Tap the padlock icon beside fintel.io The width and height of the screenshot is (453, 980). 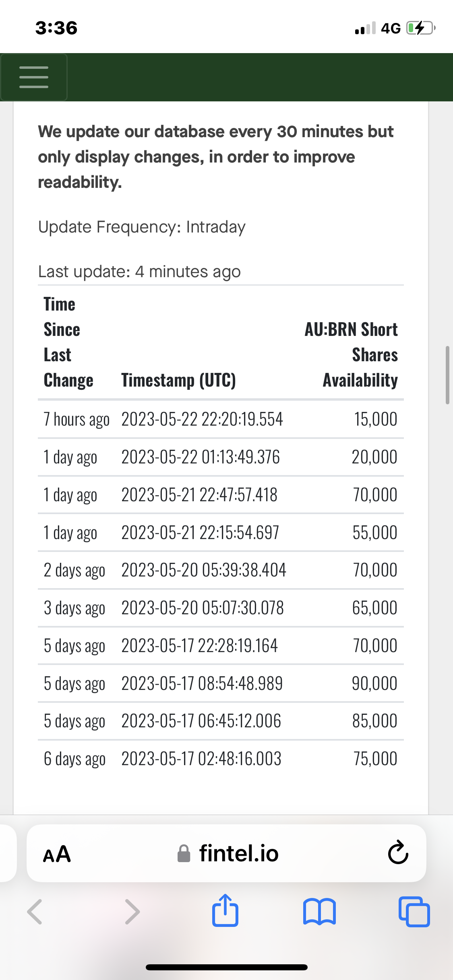pyautogui.click(x=184, y=854)
